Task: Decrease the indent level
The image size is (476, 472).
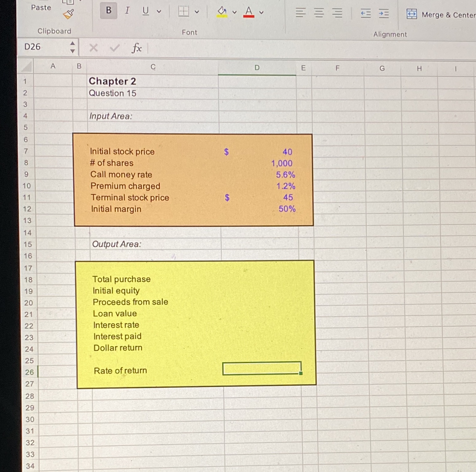Action: (366, 13)
